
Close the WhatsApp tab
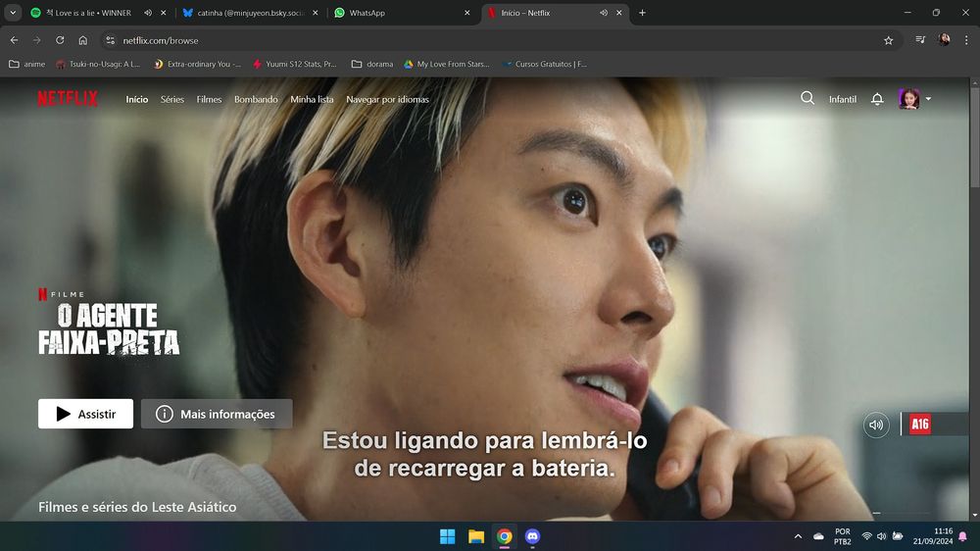click(x=466, y=13)
